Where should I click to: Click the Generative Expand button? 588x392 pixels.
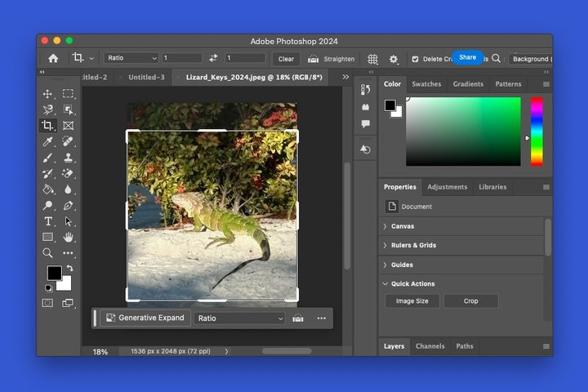click(x=145, y=318)
